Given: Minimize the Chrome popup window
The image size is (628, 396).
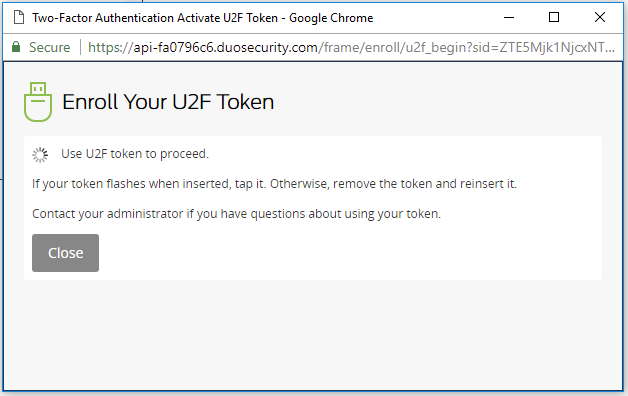Looking at the screenshot, I should click(x=509, y=17).
